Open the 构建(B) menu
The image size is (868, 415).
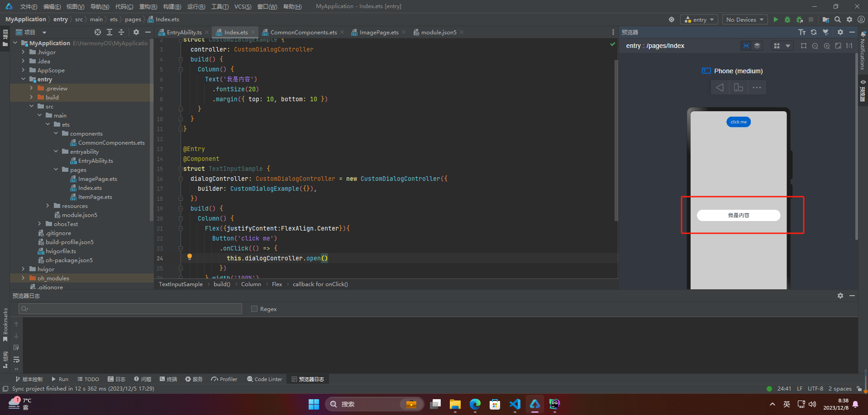[172, 6]
